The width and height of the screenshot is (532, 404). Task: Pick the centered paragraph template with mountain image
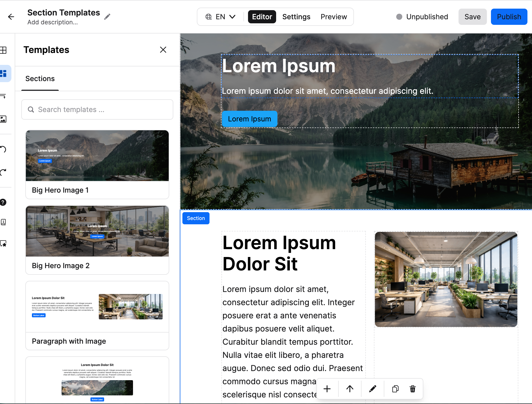[x=97, y=380]
